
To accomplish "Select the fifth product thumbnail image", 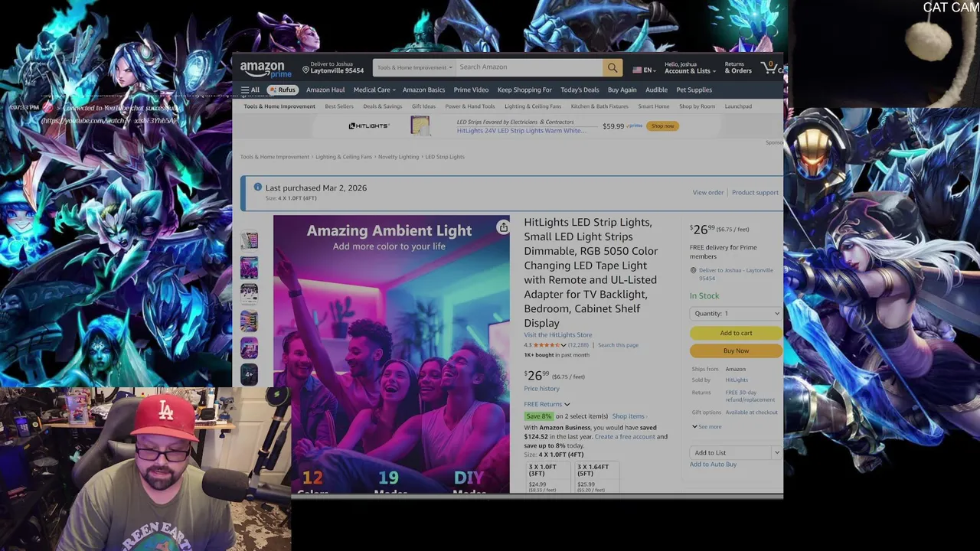I will coord(249,347).
